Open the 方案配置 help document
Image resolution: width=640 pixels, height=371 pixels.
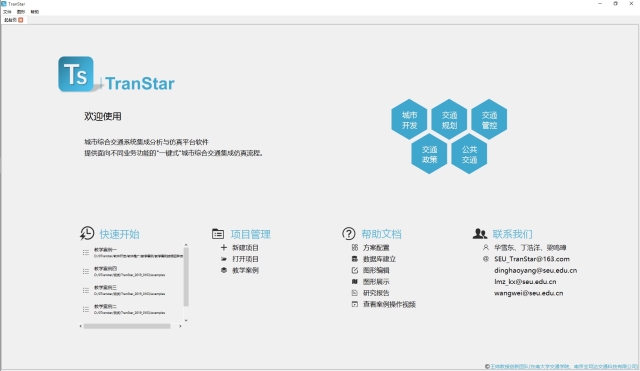click(x=376, y=247)
